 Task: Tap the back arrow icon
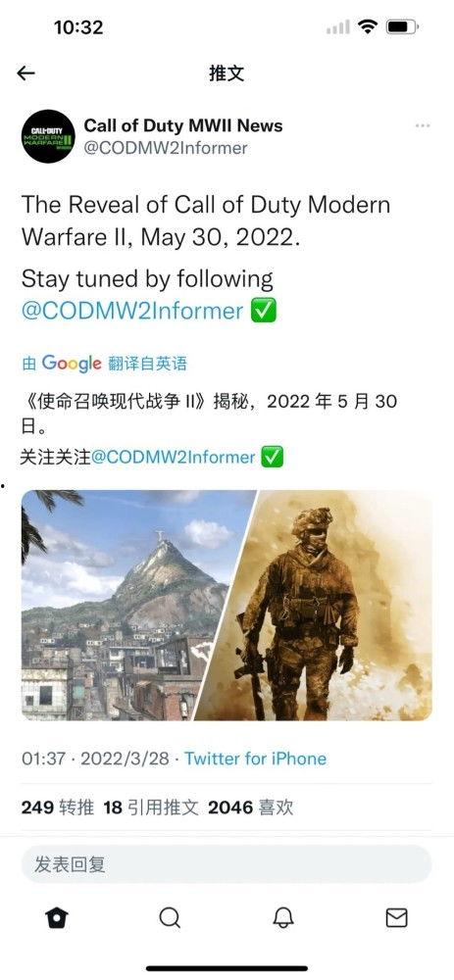(25, 73)
